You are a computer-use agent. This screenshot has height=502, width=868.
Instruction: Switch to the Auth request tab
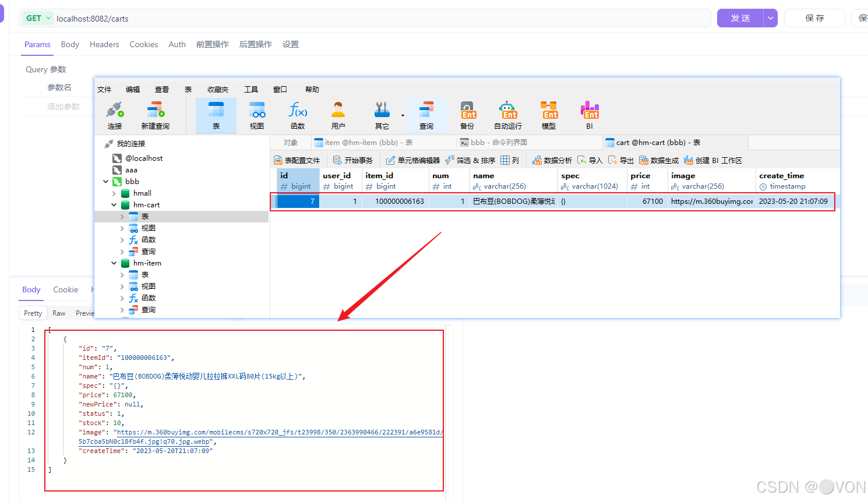tap(177, 44)
